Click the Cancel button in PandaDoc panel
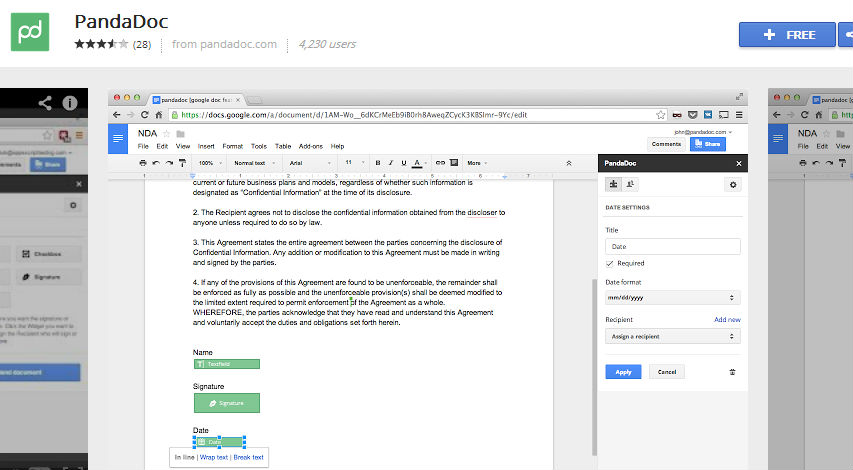853x470 pixels. coord(667,372)
